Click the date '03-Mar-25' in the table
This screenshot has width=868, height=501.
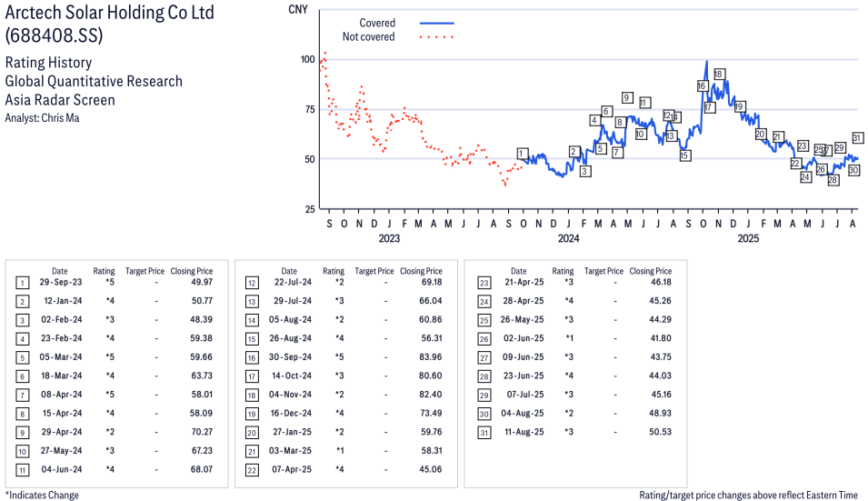tap(291, 451)
